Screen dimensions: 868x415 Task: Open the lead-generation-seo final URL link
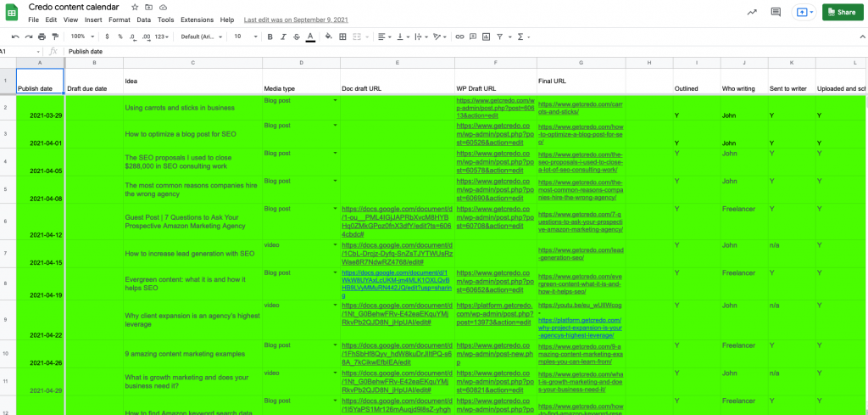(x=581, y=253)
